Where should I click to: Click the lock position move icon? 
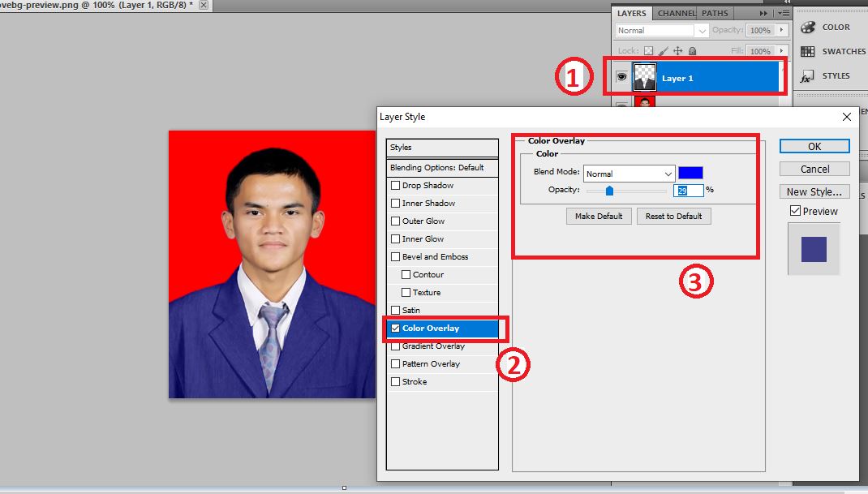click(677, 51)
